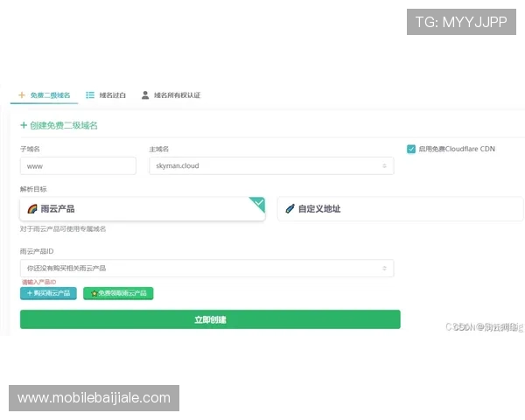Viewport: 525px width, 420px height.
Task: Click the list icon beside 域名过白
Action: pos(90,95)
